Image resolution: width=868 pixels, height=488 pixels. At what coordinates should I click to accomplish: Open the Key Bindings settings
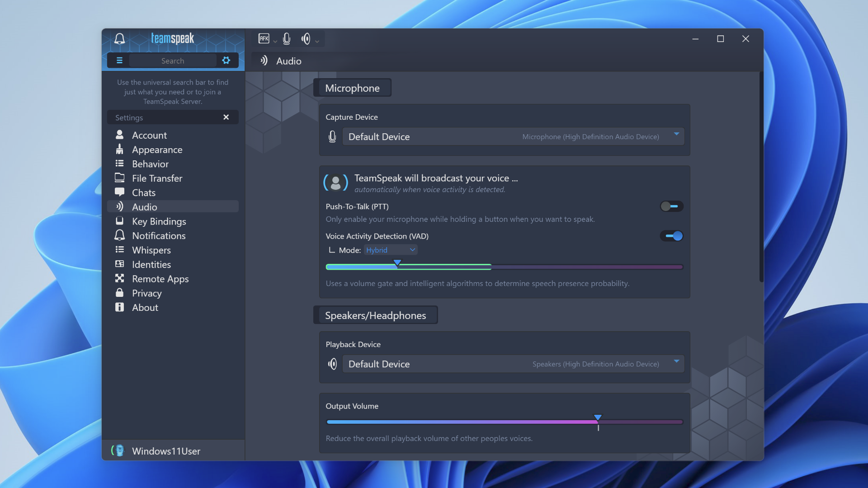coord(159,221)
